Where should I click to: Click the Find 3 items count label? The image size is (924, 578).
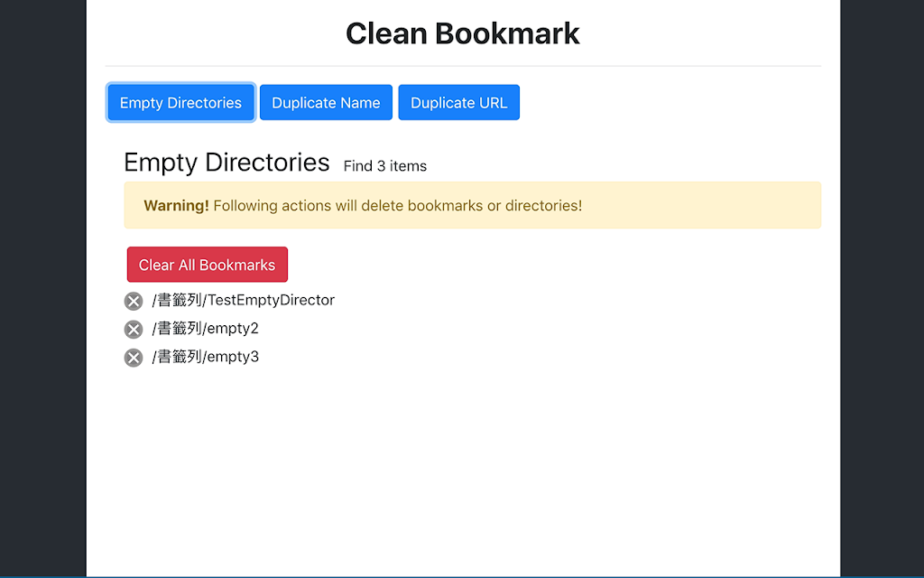pos(385,166)
